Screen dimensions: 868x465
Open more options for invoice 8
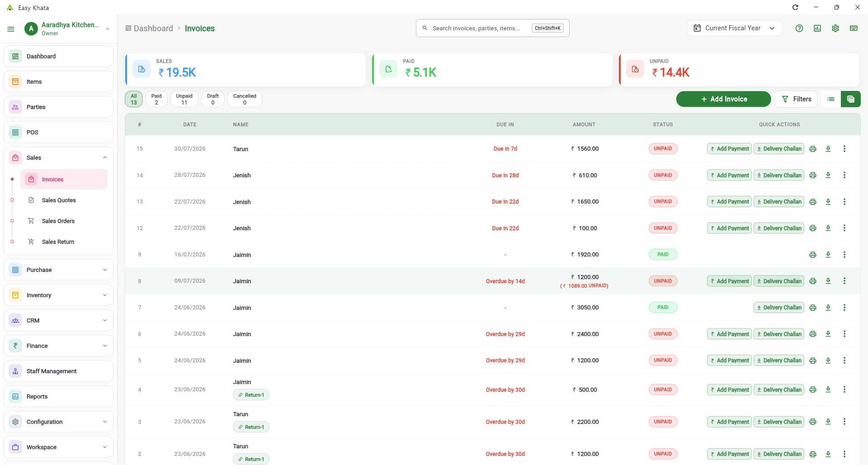pyautogui.click(x=844, y=281)
